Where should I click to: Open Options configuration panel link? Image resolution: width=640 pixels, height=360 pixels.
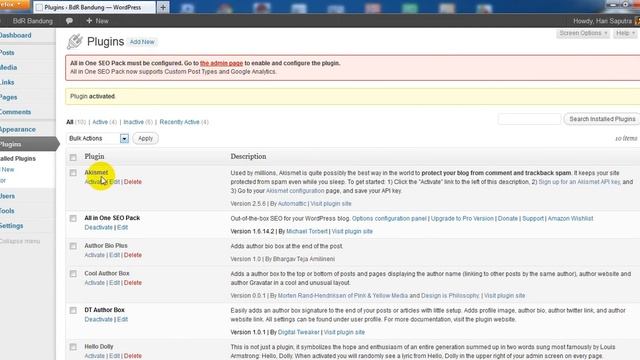click(x=389, y=219)
